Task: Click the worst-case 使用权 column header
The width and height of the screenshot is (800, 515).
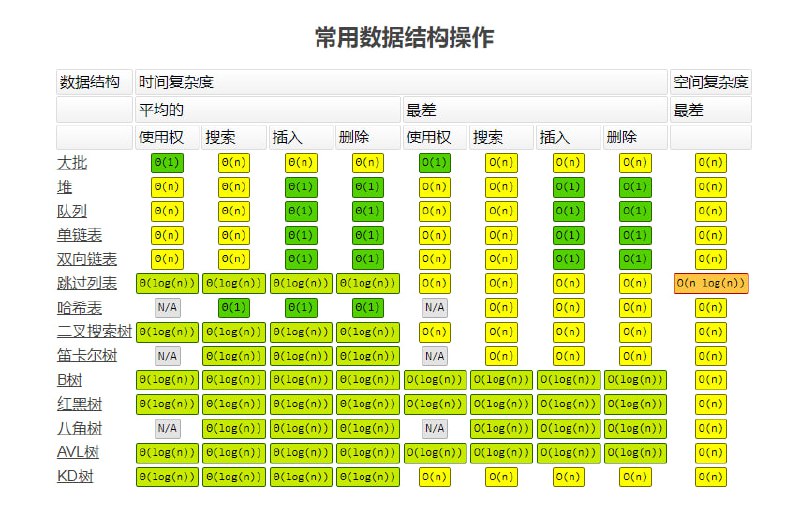Action: click(435, 137)
